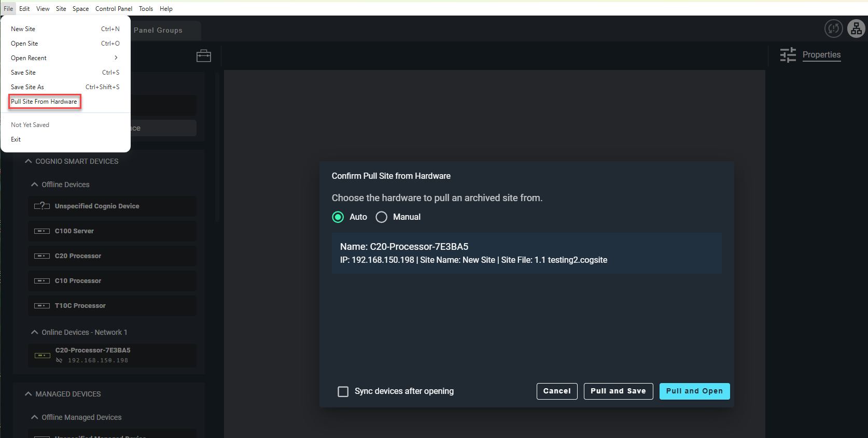Image resolution: width=868 pixels, height=438 pixels.
Task: Select the Auto radio button
Action: coord(338,217)
